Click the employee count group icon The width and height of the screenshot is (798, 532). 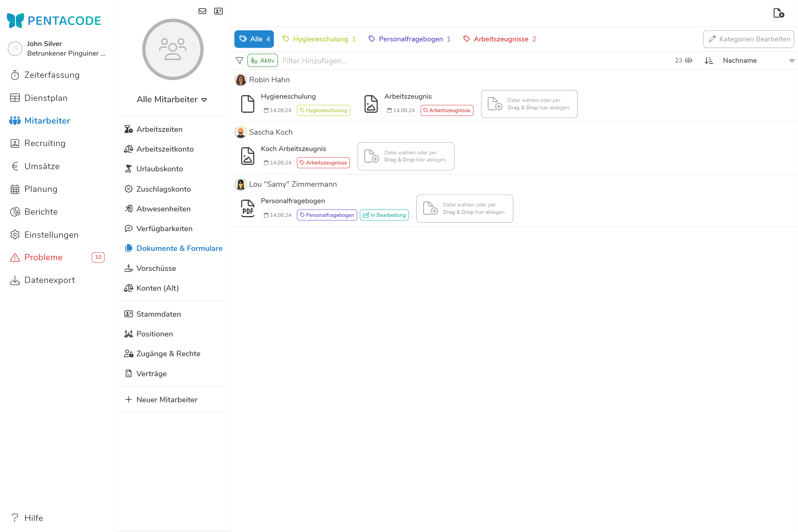688,60
